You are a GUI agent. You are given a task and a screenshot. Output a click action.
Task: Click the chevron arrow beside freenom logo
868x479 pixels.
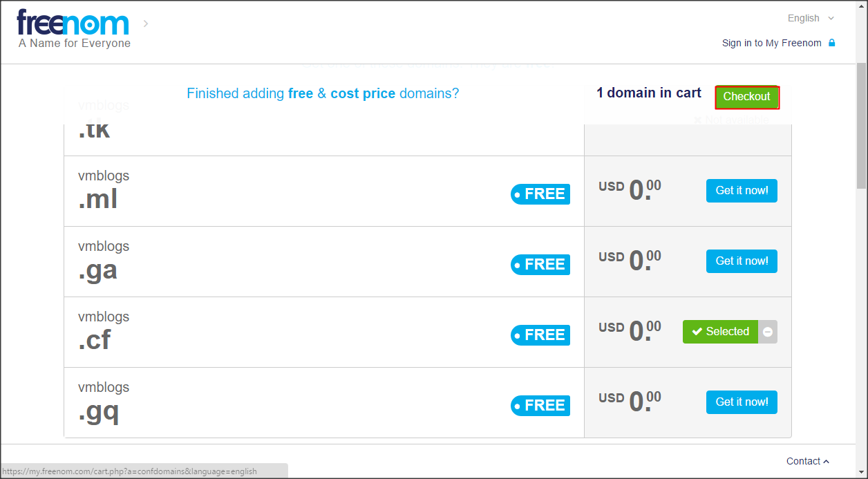tap(146, 24)
